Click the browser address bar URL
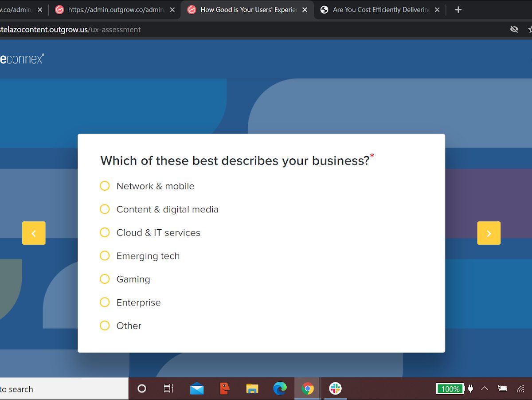This screenshot has width=532, height=400. click(71, 30)
